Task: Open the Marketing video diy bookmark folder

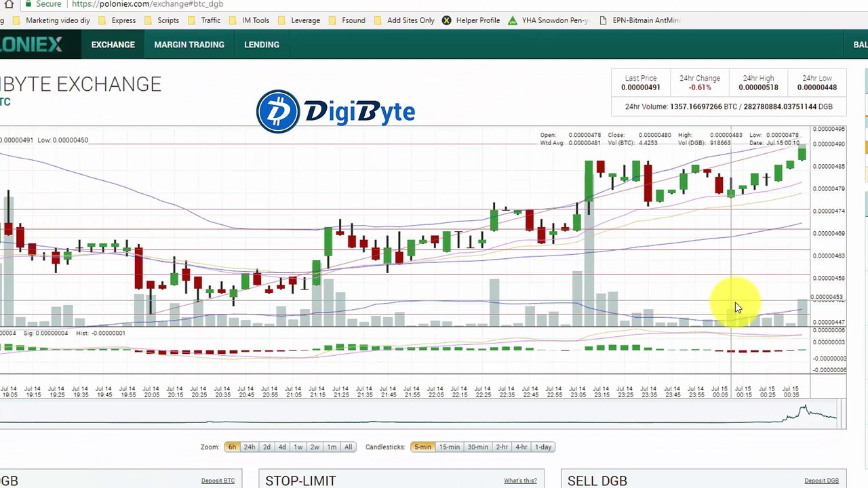Action: (52, 20)
